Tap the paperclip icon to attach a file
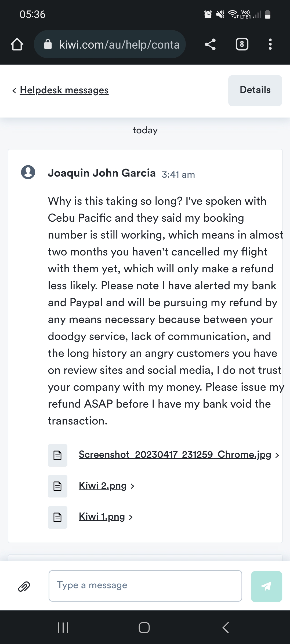 click(x=24, y=585)
